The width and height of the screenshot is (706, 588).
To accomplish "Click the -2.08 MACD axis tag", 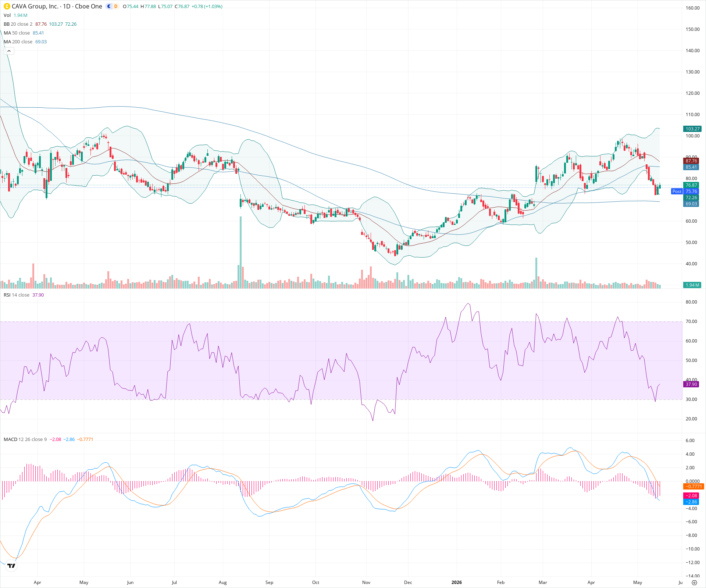I will click(x=691, y=496).
